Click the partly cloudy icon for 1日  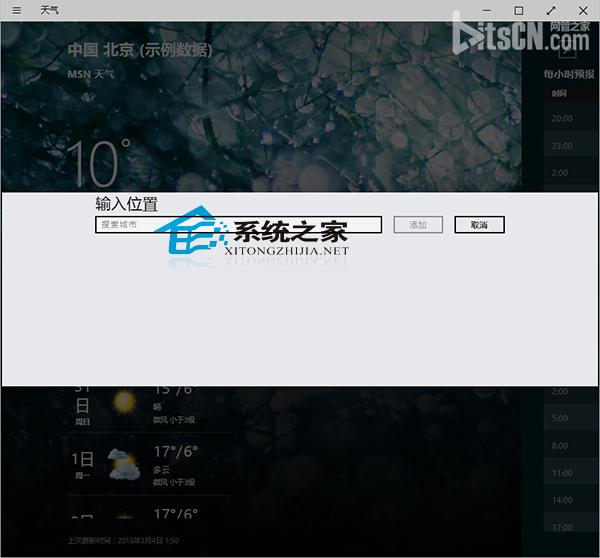pyautogui.click(x=124, y=464)
